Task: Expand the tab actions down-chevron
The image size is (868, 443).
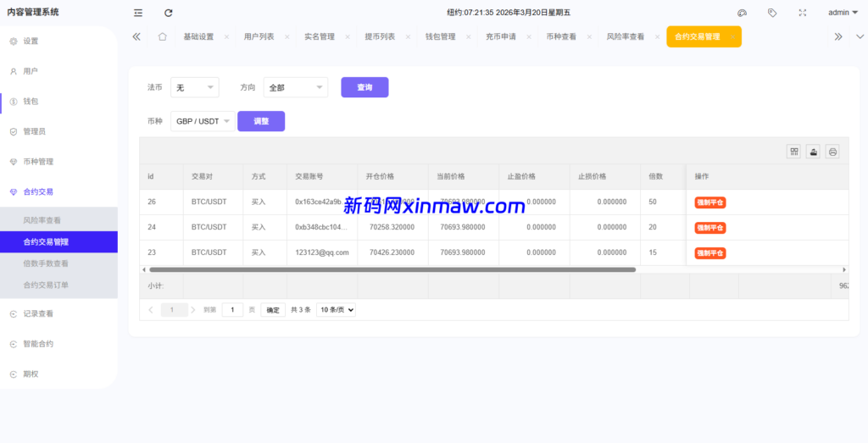Action: click(x=860, y=36)
